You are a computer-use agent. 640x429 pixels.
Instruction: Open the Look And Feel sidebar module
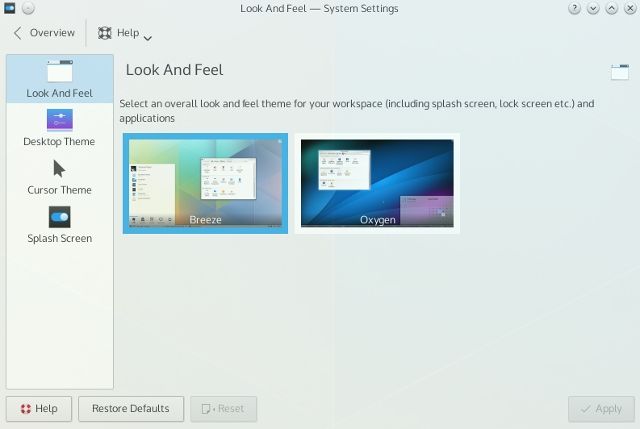[x=60, y=79]
